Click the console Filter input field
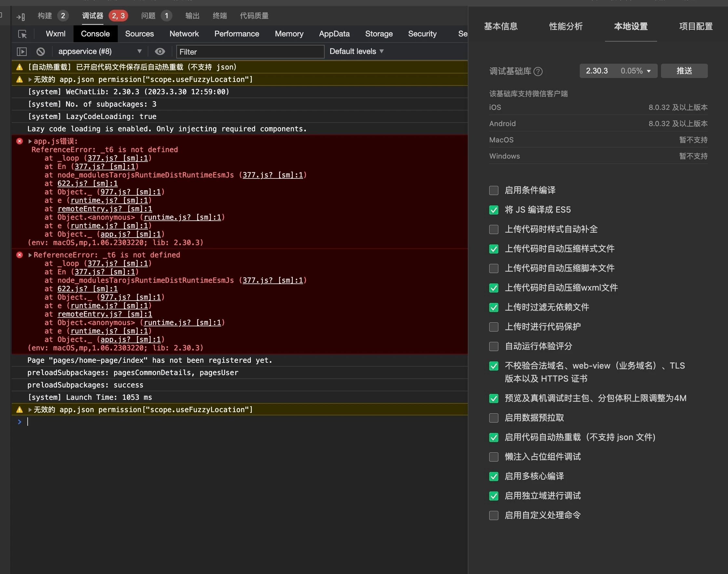This screenshot has height=574, width=728. 250,52
